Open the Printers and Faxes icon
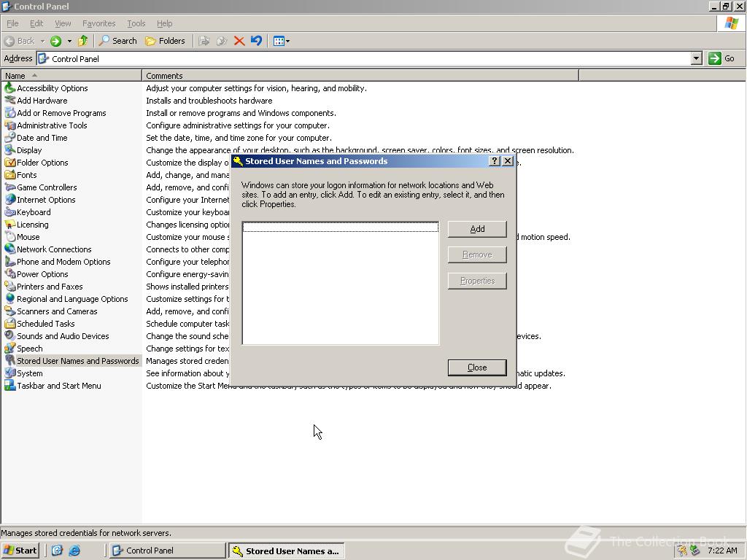The width and height of the screenshot is (747, 560). tap(10, 286)
